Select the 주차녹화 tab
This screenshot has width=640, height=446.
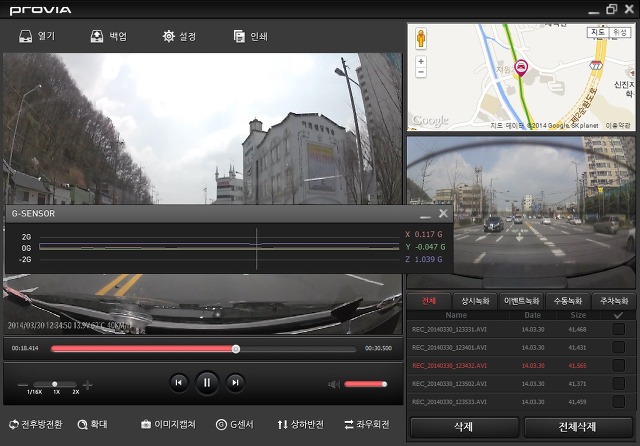[614, 301]
